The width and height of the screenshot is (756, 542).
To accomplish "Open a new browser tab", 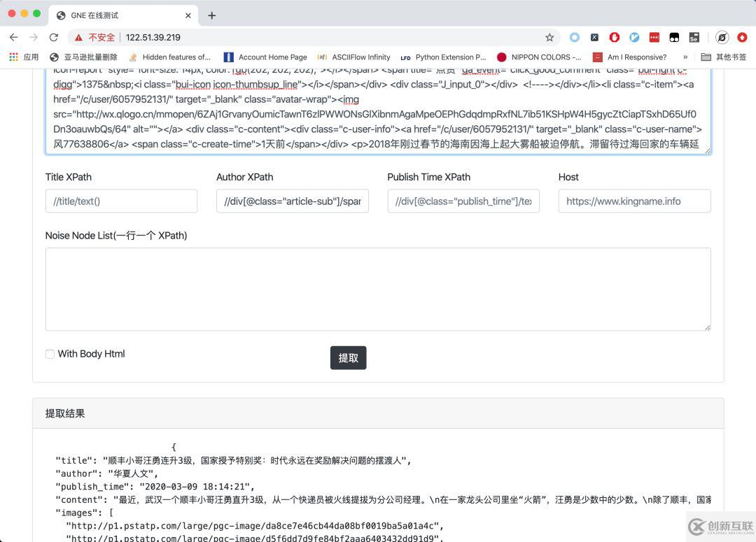I will (211, 15).
